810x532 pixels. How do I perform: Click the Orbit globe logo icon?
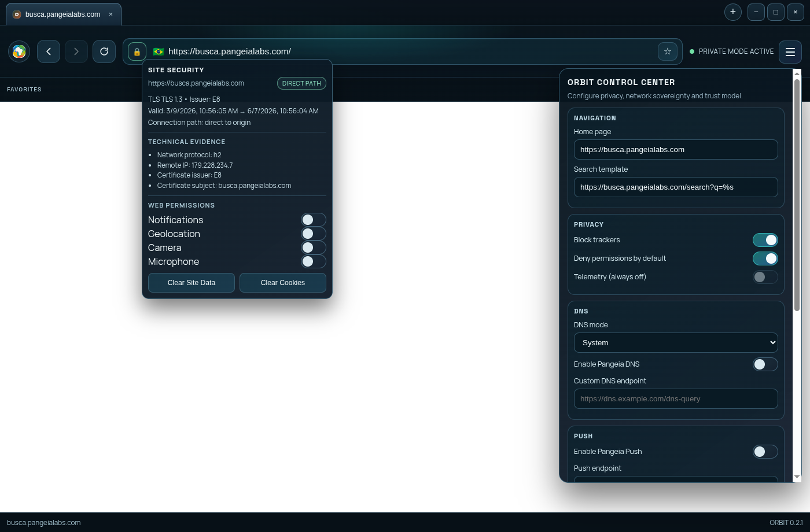19,51
